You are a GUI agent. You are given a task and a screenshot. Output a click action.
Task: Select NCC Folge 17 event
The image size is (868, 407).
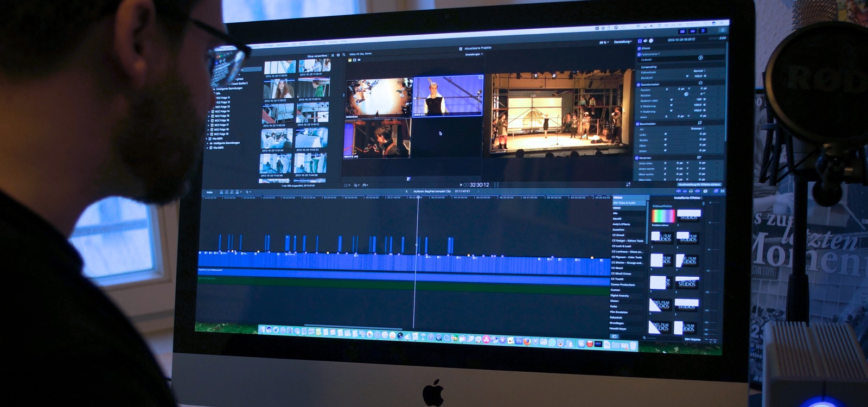tap(221, 125)
